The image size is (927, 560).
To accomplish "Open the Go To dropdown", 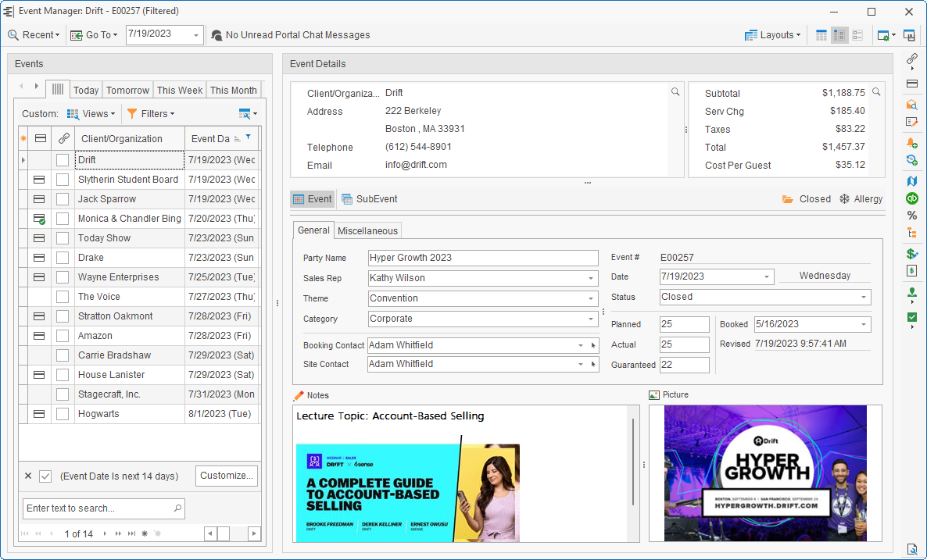I will pyautogui.click(x=94, y=35).
